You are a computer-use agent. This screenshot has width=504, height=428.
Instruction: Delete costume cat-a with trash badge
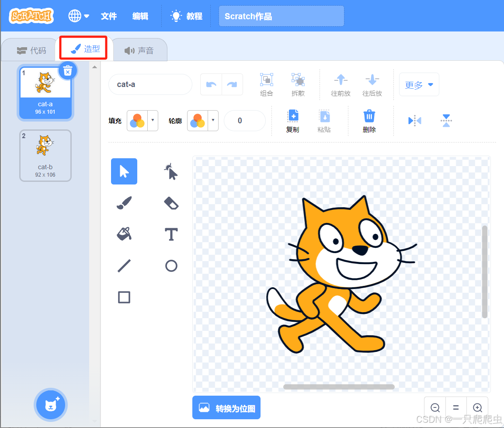tap(67, 71)
